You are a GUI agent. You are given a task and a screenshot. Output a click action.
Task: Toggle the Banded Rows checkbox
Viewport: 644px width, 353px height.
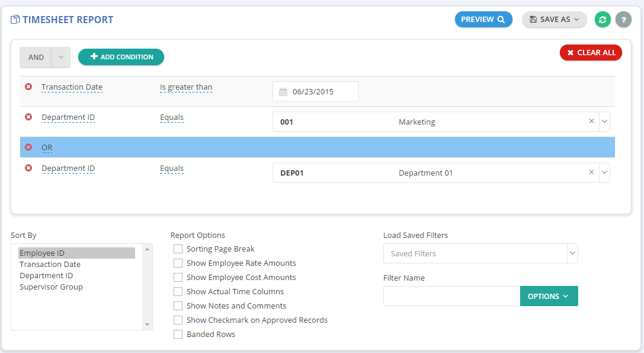[178, 335]
